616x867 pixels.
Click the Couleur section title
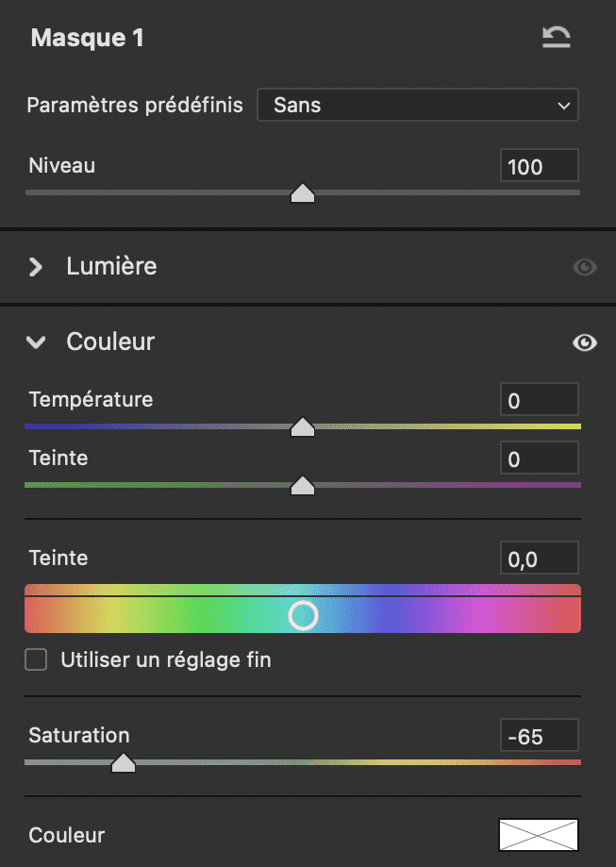pyautogui.click(x=110, y=342)
